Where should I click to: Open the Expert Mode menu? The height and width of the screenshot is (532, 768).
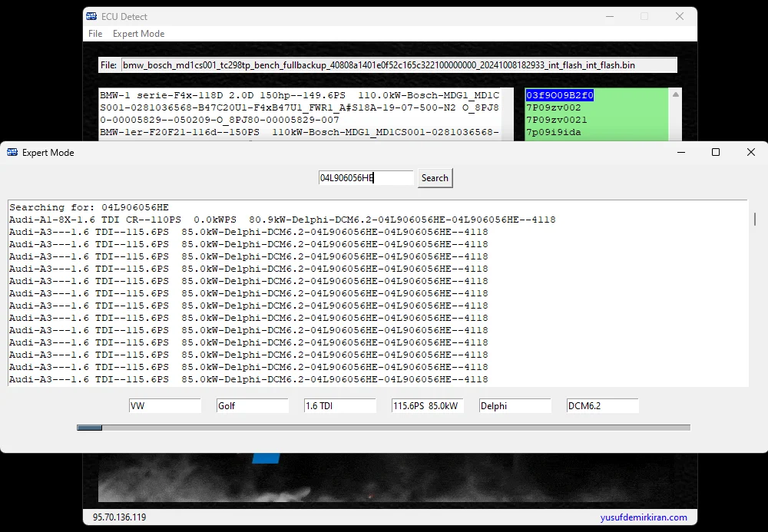click(138, 34)
